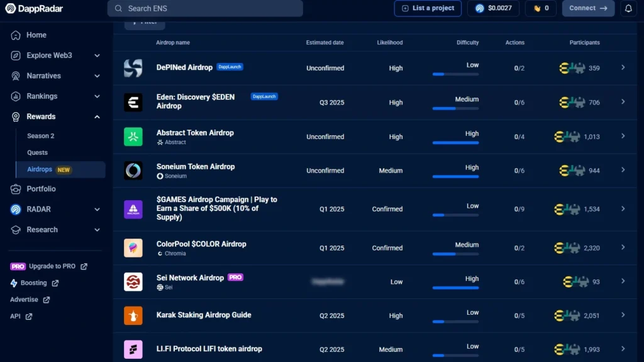This screenshot has height=362, width=644.
Task: Click the DappLaunch badge on DePINed Airdrop
Action: tap(230, 67)
